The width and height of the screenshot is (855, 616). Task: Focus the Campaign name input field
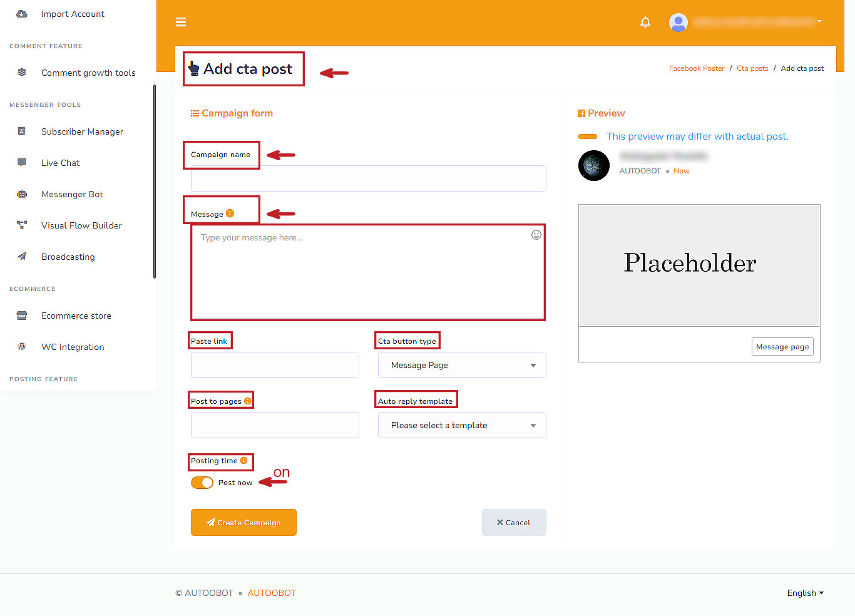[x=368, y=178]
